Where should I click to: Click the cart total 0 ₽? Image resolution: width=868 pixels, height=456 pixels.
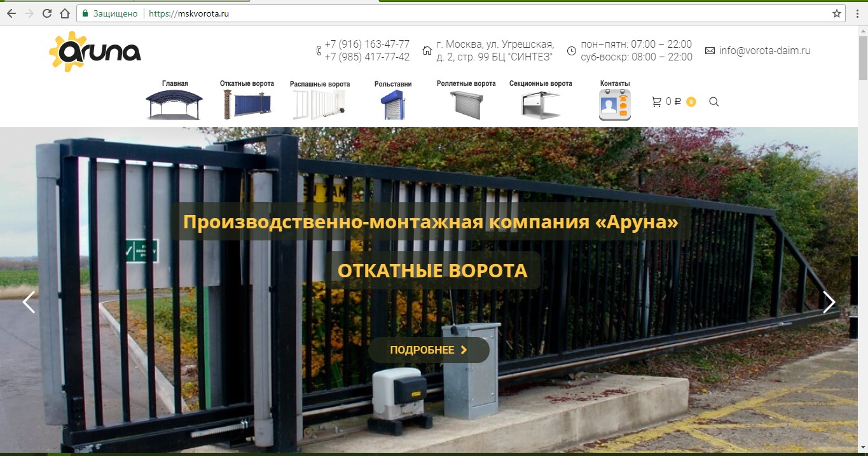tap(673, 102)
